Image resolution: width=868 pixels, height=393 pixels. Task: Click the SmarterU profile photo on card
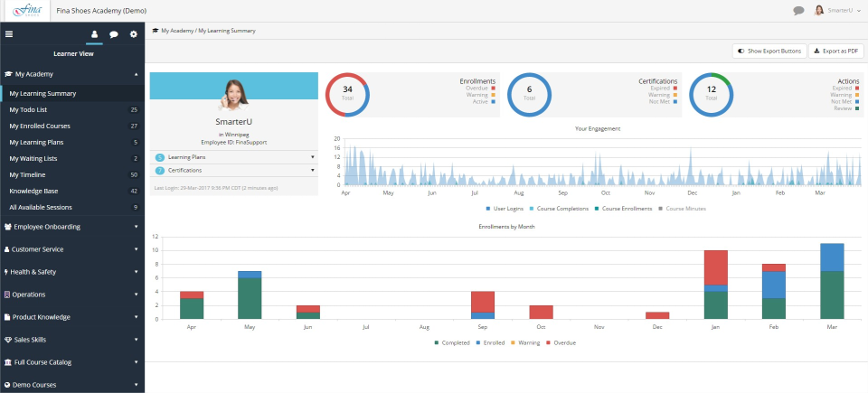pyautogui.click(x=233, y=90)
